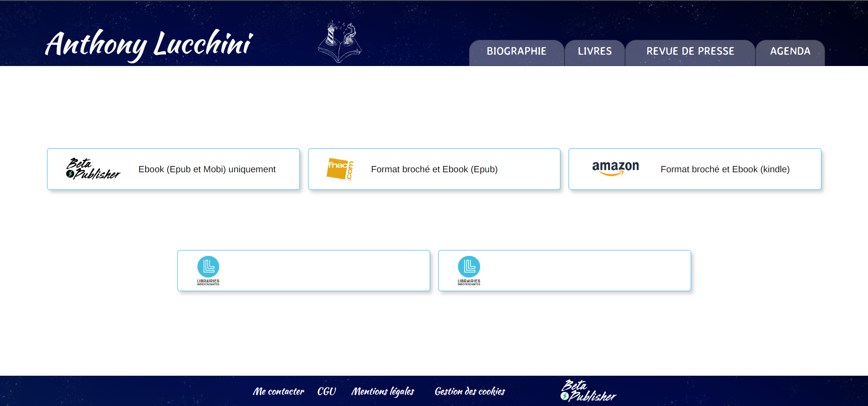
Task: Click the Amazon logo
Action: [x=616, y=168]
